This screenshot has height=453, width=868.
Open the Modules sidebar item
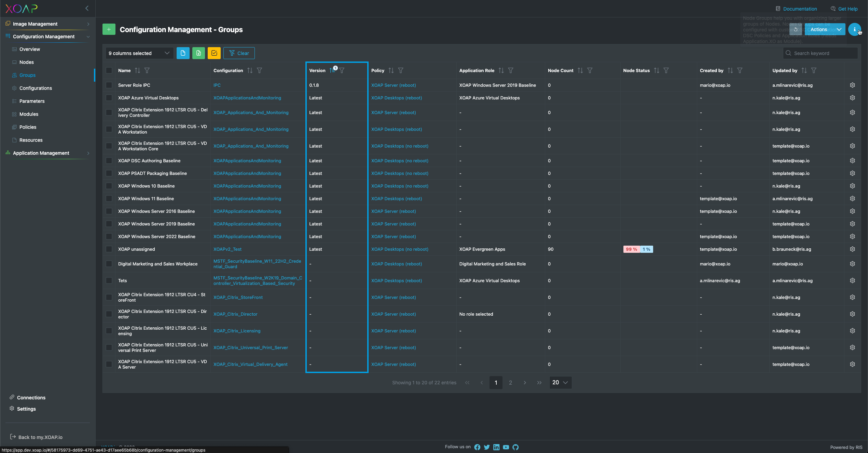click(x=29, y=114)
